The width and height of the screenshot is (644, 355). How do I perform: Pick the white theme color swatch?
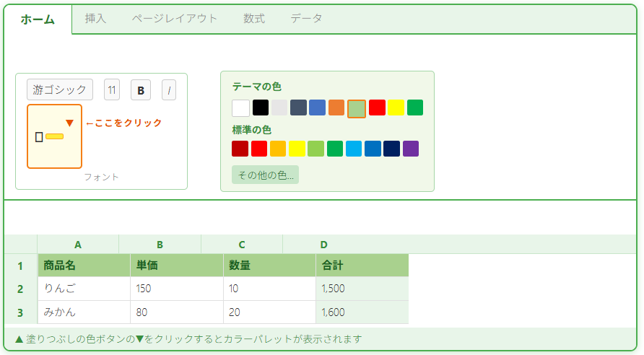[x=240, y=108]
